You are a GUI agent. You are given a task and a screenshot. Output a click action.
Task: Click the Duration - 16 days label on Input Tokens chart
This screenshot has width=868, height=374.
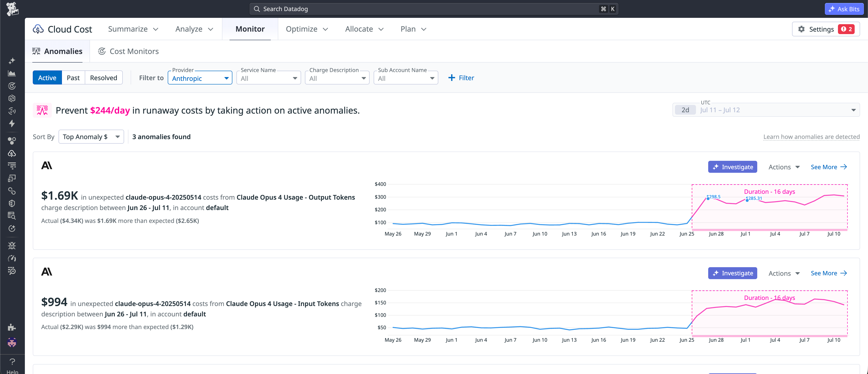click(x=769, y=298)
